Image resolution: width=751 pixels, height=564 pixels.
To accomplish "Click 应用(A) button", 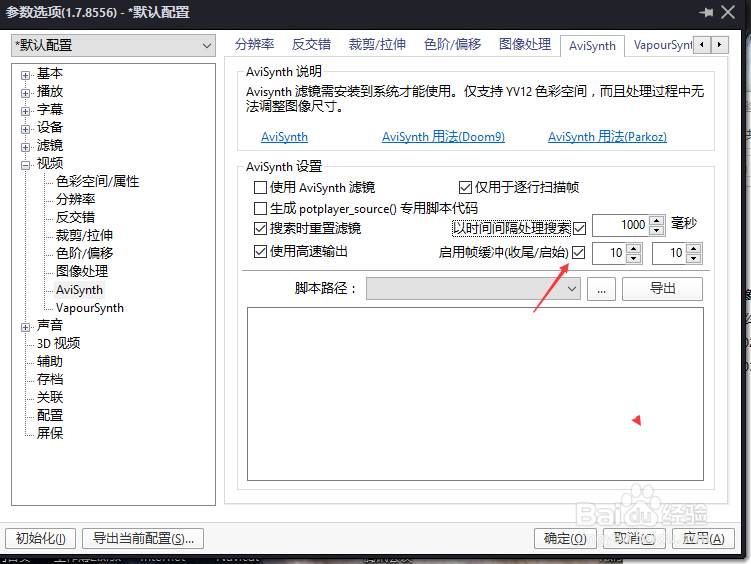I will point(703,539).
